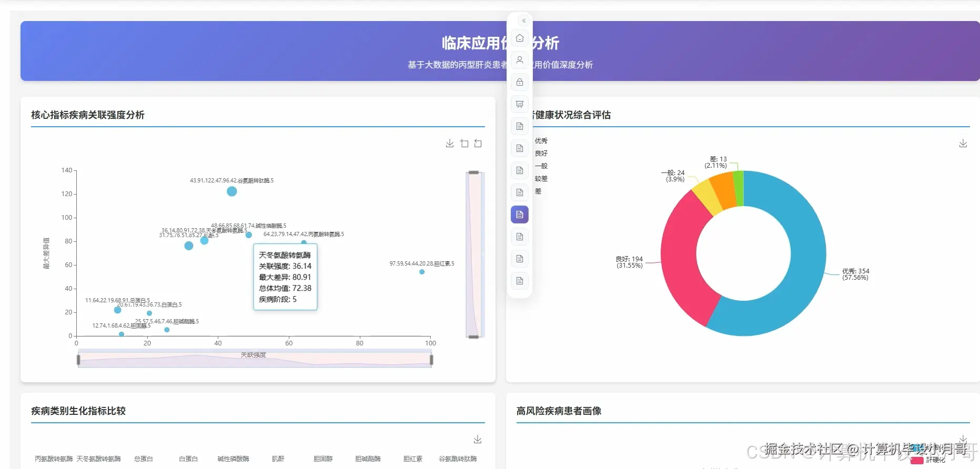This screenshot has width=980, height=469.
Task: Click the 一般: 24 (3.9%) donut label
Action: click(x=673, y=176)
